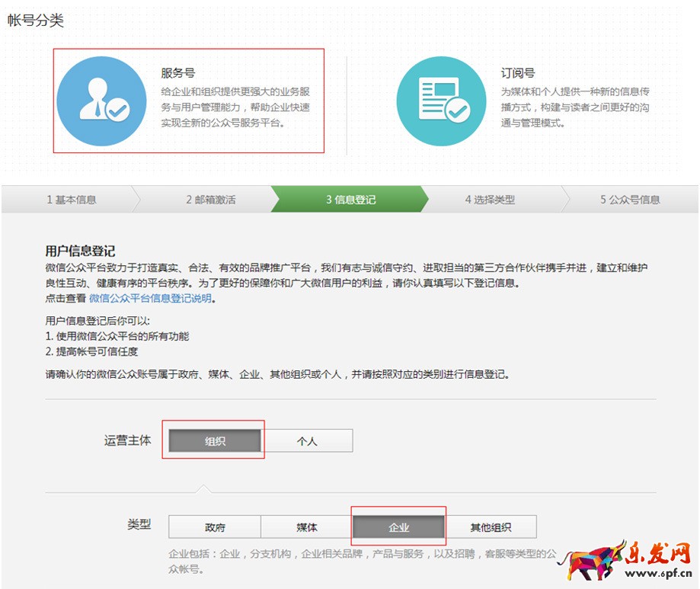Select the 其他组织 type option
Image resolution: width=700 pixels, height=589 pixels.
491,527
